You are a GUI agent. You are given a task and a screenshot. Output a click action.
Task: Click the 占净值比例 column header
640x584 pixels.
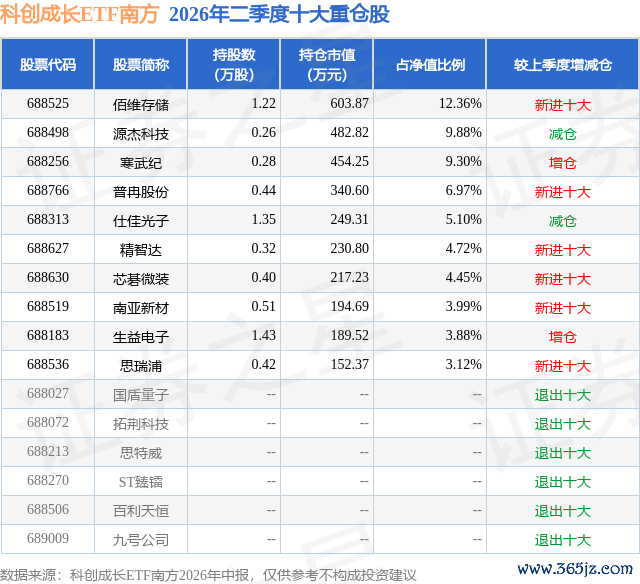tap(430, 64)
